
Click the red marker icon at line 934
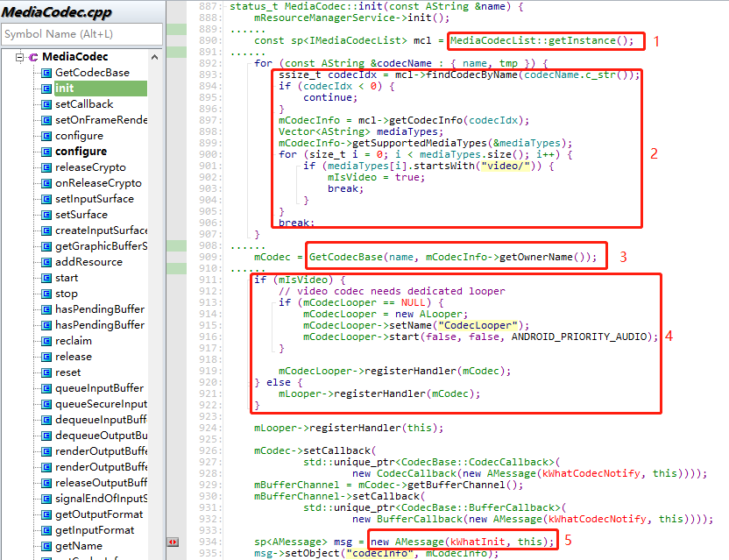173,542
